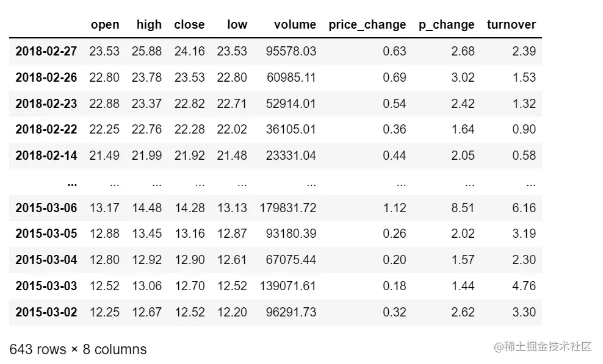The image size is (603, 364).
Task: Click the high column header
Action: point(149,24)
